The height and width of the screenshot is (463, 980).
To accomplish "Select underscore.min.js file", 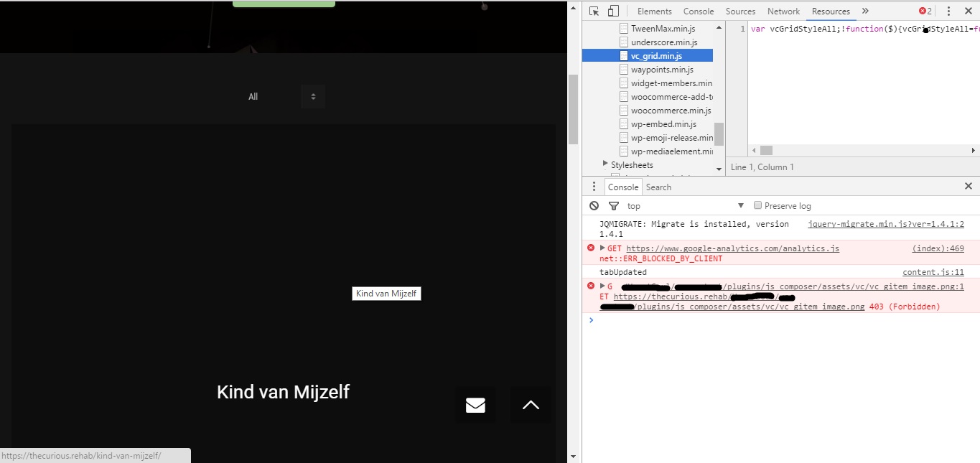I will click(x=664, y=42).
